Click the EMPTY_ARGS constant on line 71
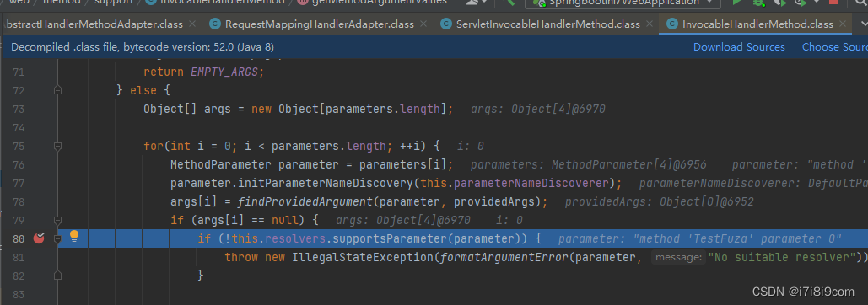868x305 pixels. click(224, 72)
